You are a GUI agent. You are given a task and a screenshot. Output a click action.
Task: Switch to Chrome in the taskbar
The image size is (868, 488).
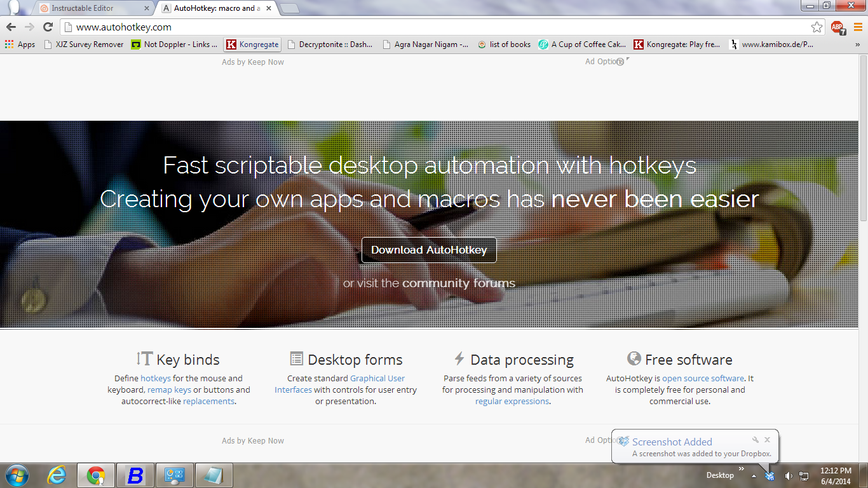(x=96, y=475)
